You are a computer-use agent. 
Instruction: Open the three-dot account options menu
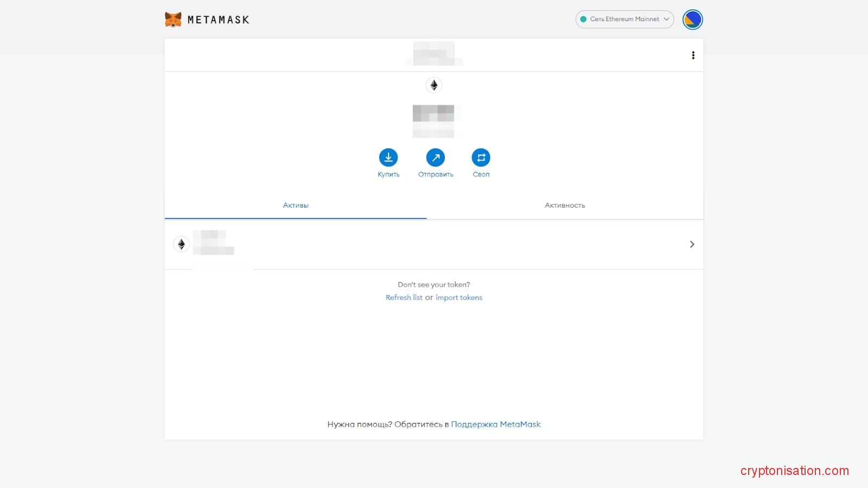point(693,55)
